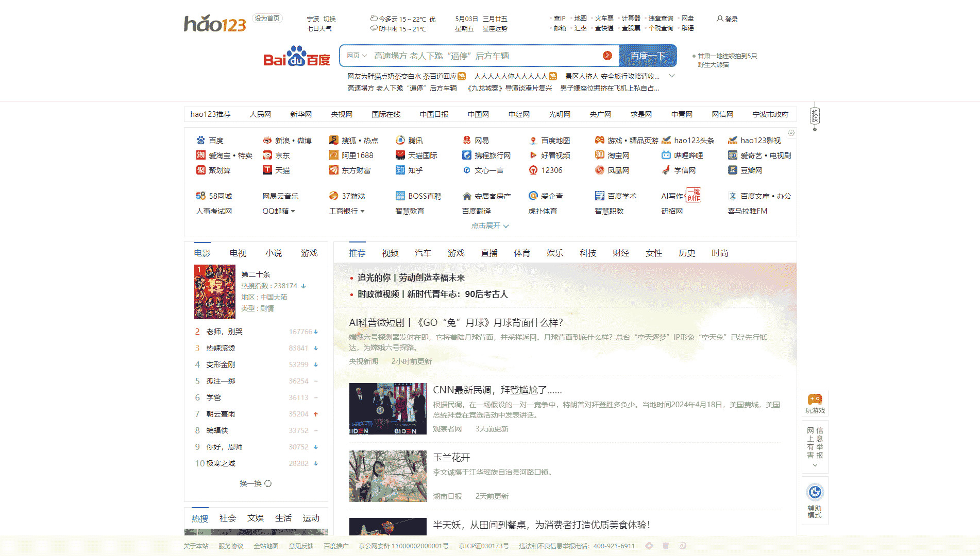The height and width of the screenshot is (556, 980).
Task: Open Baidu Maps 百度地图 icon
Action: [533, 140]
